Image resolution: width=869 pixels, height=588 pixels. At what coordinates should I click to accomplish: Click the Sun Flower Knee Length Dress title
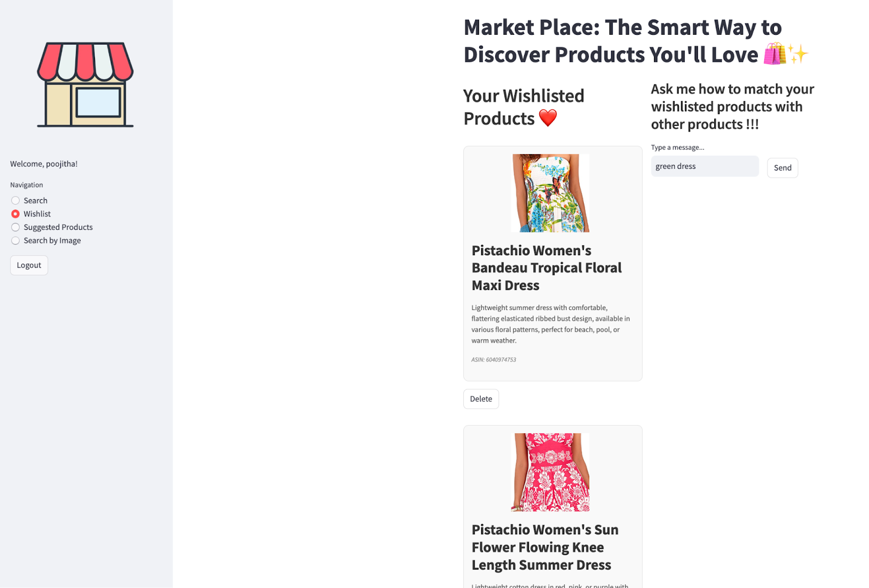pyautogui.click(x=545, y=547)
